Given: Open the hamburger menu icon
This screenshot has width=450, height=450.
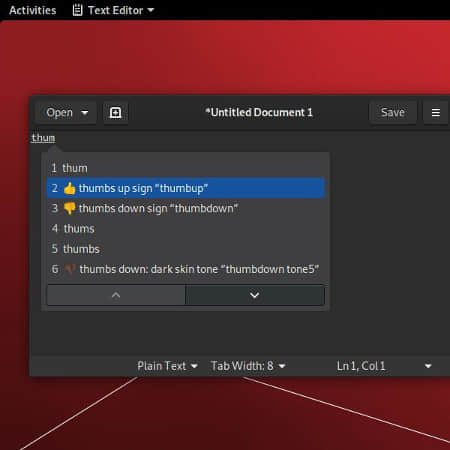Looking at the screenshot, I should 436,113.
